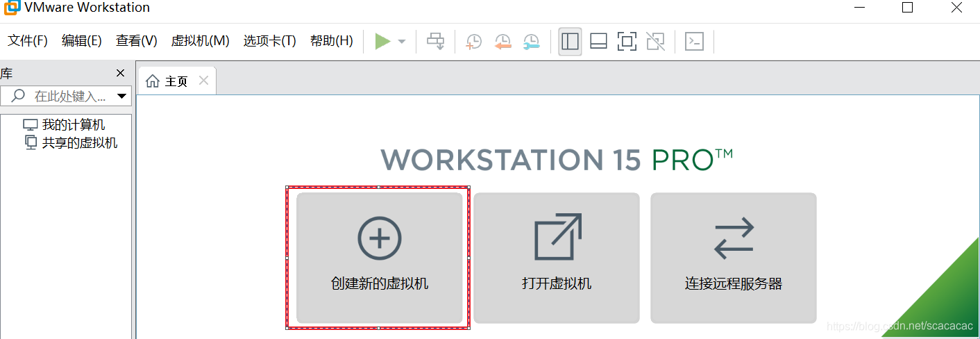Click 创建新的虚拟机 button
Screen dimensions: 980x339
pyautogui.click(x=379, y=258)
